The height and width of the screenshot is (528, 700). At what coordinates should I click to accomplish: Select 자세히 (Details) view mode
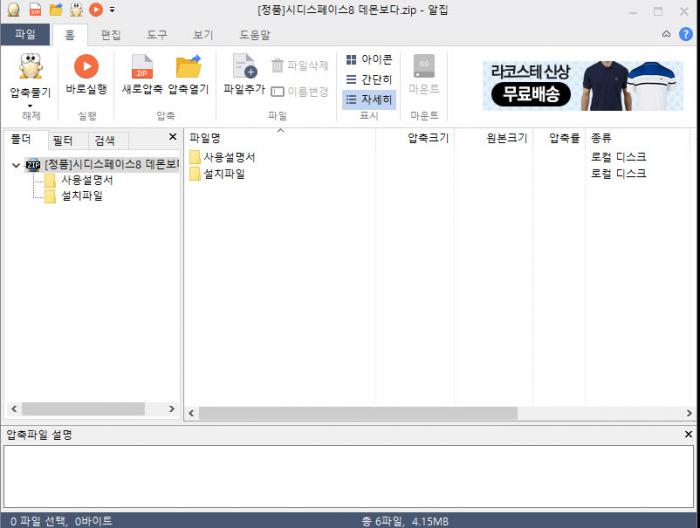click(369, 100)
